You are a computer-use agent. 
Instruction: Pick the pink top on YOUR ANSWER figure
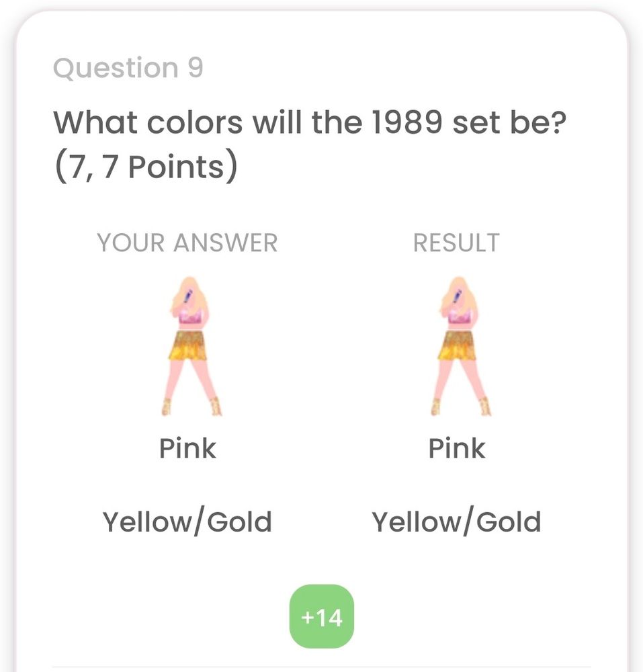pyautogui.click(x=191, y=316)
